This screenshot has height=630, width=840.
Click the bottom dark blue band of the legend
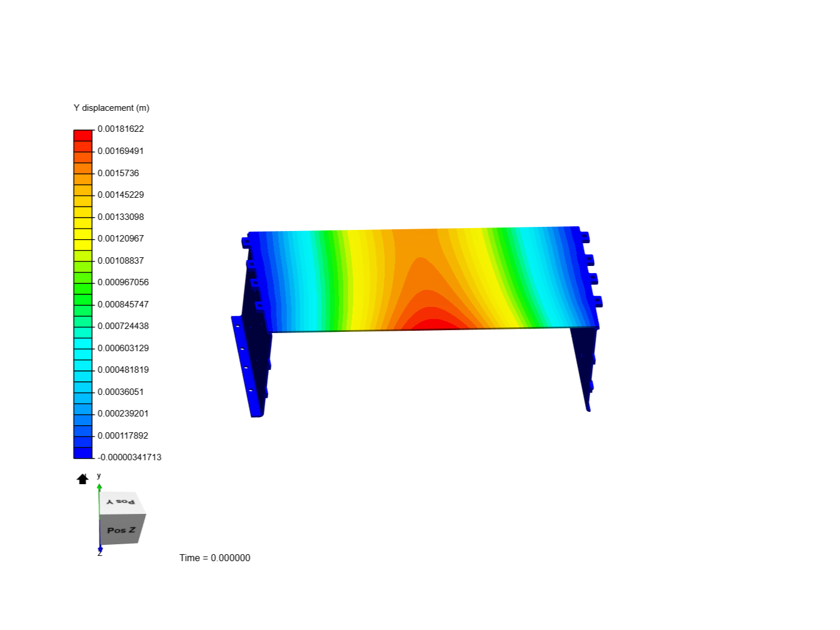pyautogui.click(x=83, y=453)
